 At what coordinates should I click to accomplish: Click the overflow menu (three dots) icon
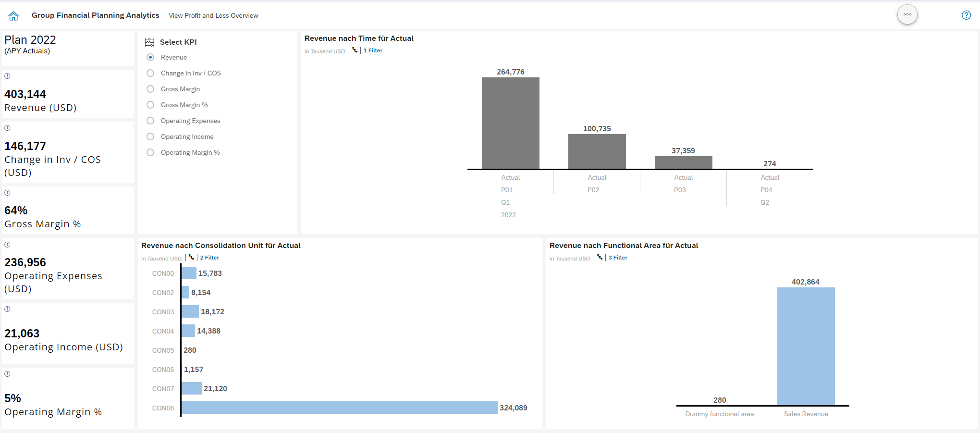pyautogui.click(x=907, y=14)
